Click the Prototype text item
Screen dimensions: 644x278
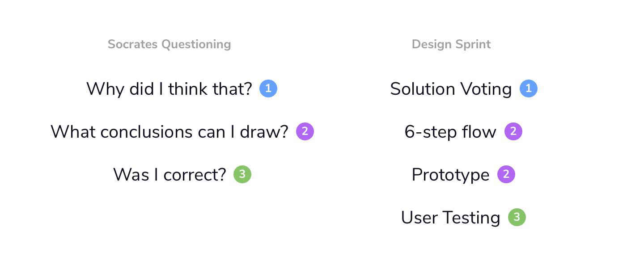click(450, 175)
